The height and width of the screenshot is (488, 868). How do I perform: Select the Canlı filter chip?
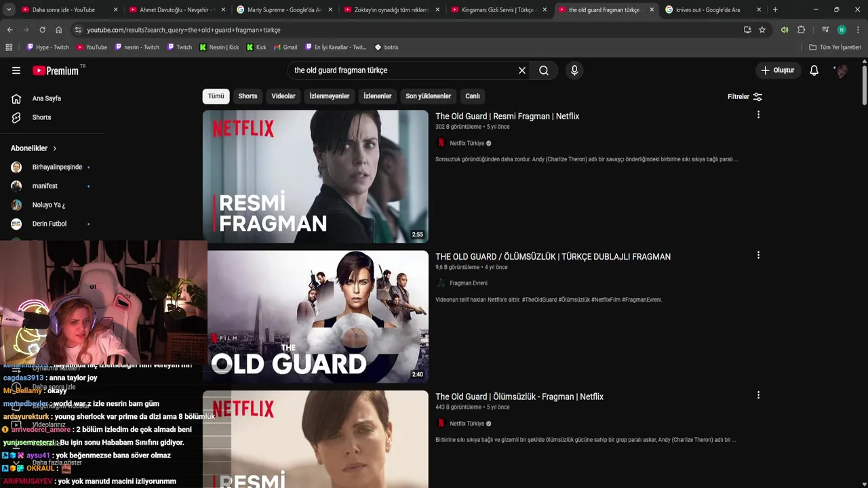473,96
